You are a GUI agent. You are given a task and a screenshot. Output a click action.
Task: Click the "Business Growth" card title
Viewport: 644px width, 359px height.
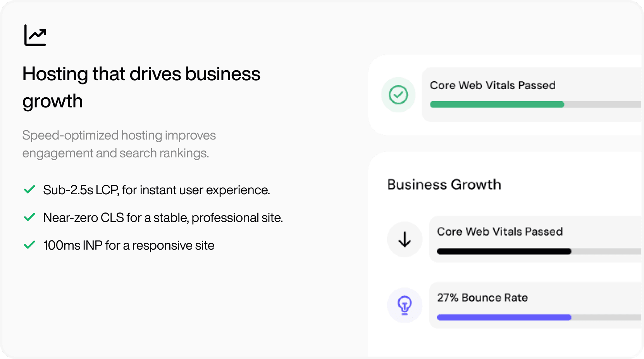[x=444, y=185]
